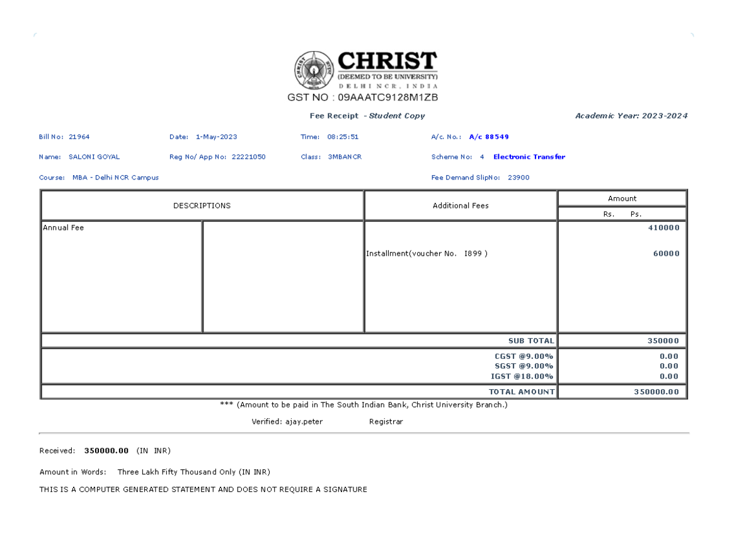Screen dimensions: 756x534
Task: Select the 'CGST @9.00%' label
Action: (524, 356)
